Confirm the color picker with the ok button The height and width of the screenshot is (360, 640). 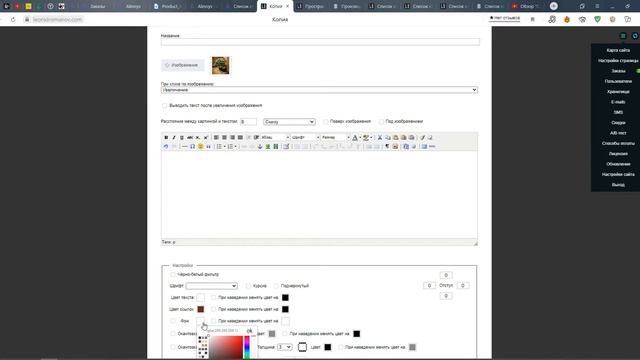pyautogui.click(x=249, y=331)
